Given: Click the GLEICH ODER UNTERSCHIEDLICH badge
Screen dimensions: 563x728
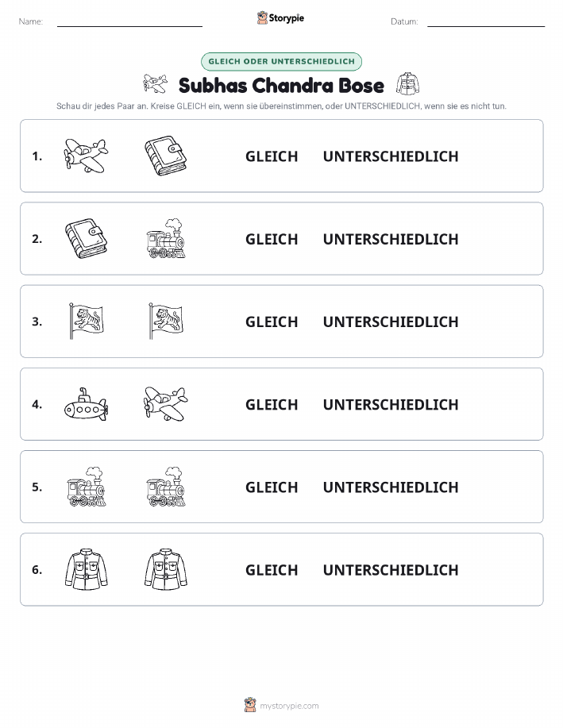Looking at the screenshot, I should point(281,61).
